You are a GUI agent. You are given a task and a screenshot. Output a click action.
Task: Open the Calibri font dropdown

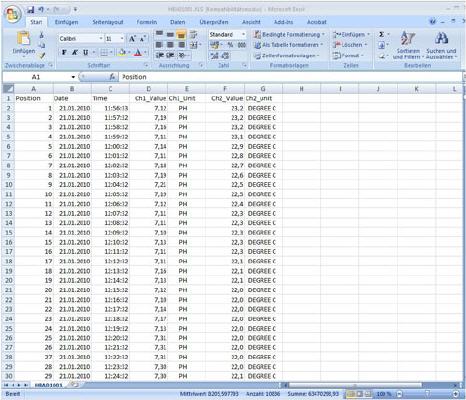(x=101, y=39)
